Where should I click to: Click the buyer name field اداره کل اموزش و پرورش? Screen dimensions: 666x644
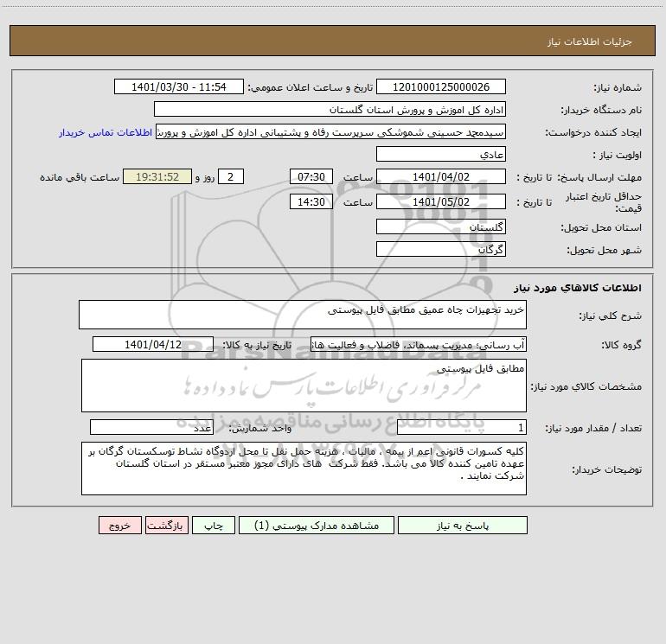tap(330, 110)
